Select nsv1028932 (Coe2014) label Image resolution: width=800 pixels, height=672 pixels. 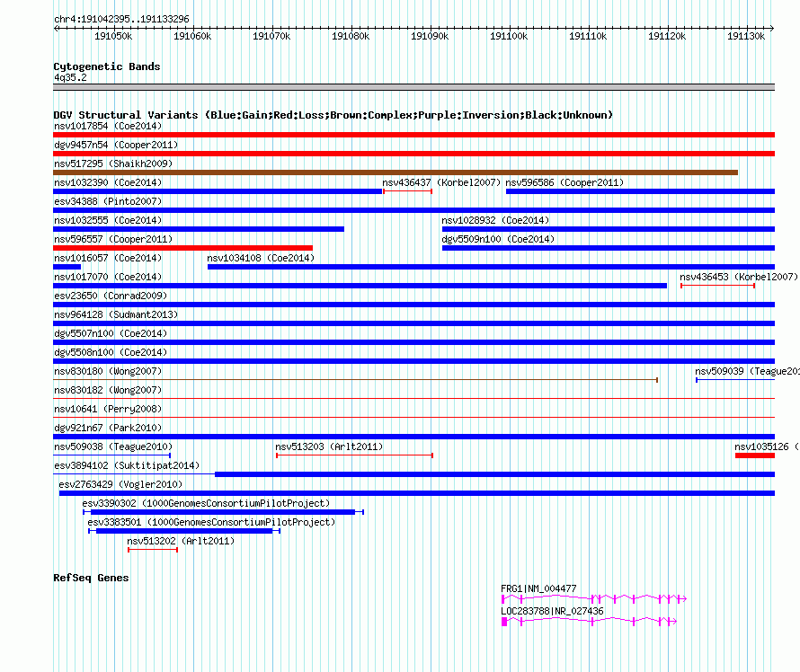pyautogui.click(x=495, y=220)
